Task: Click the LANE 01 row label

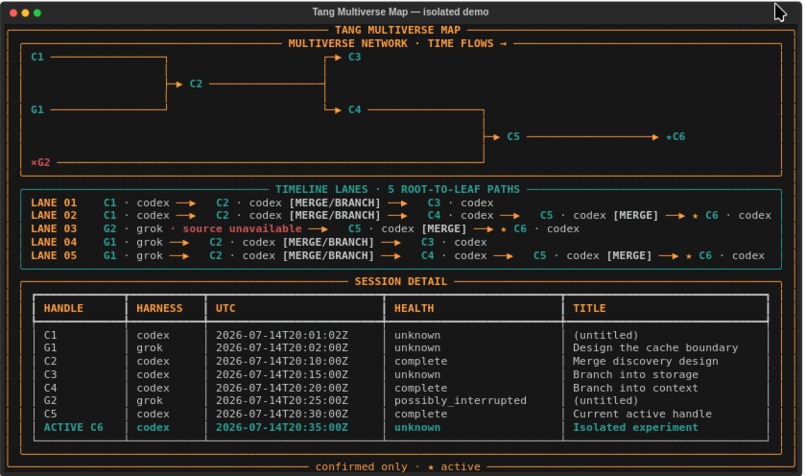Action: (x=54, y=203)
